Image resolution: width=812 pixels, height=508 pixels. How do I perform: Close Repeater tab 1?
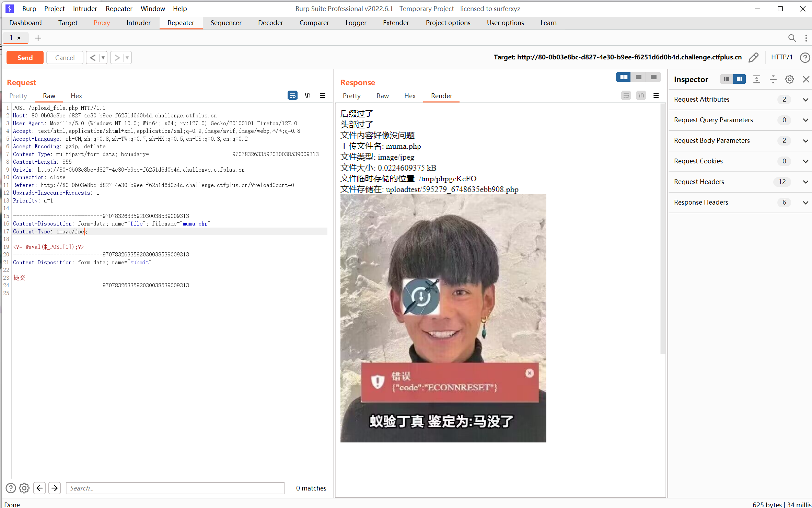[19, 38]
